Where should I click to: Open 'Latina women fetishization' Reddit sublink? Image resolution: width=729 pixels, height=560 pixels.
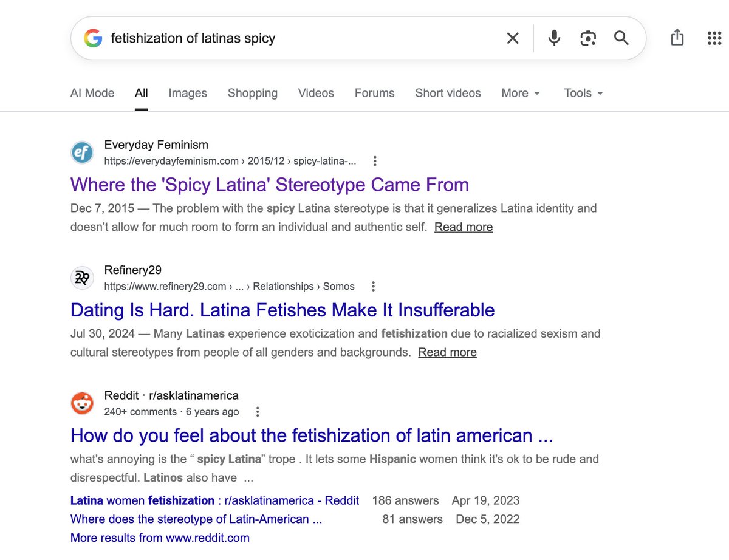[x=214, y=501]
